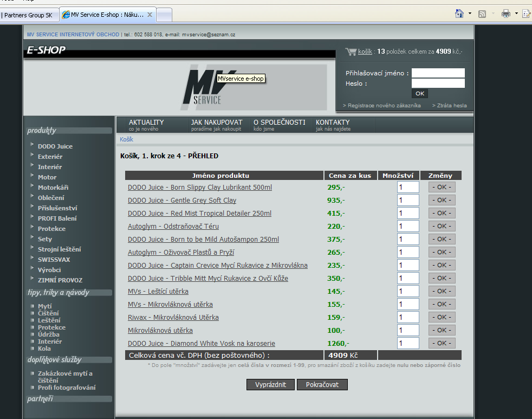Open the KONTAKTY menu item
This screenshot has height=419, width=532.
pos(333,125)
